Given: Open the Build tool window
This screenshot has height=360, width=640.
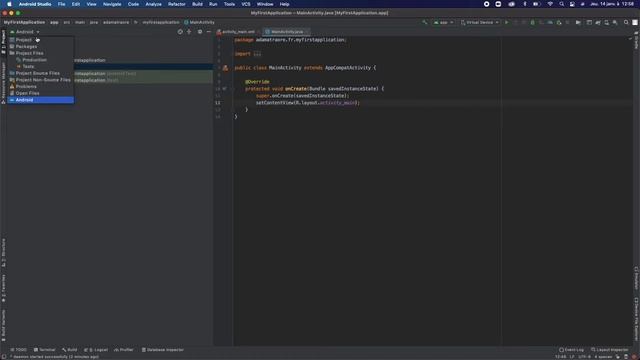Looking at the screenshot, I should tap(69, 350).
